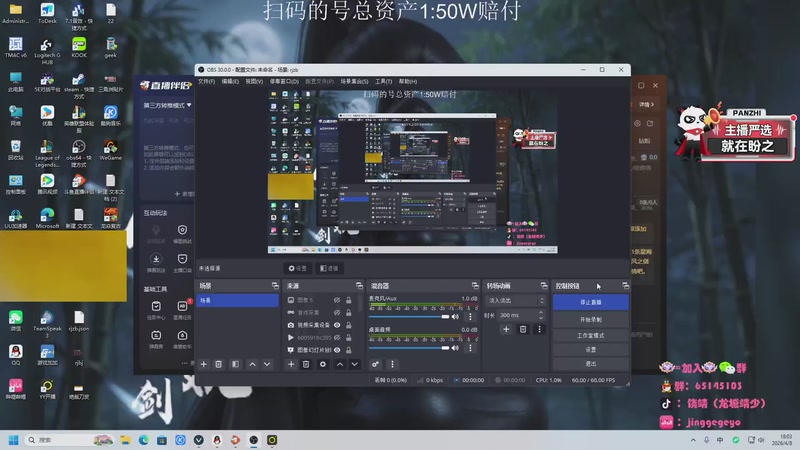Image resolution: width=800 pixels, height=450 pixels.
Task: Toggle visibility of b005918c395 source
Action: point(337,338)
